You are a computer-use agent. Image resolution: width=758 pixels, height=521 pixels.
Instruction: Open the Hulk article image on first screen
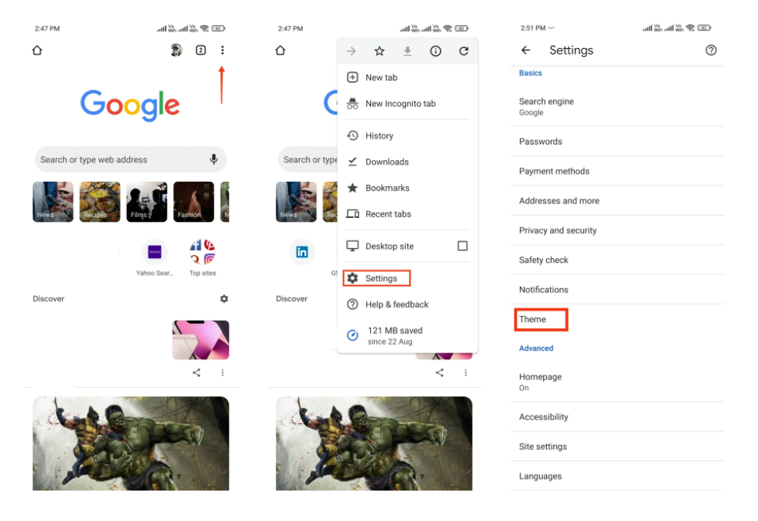click(x=131, y=443)
